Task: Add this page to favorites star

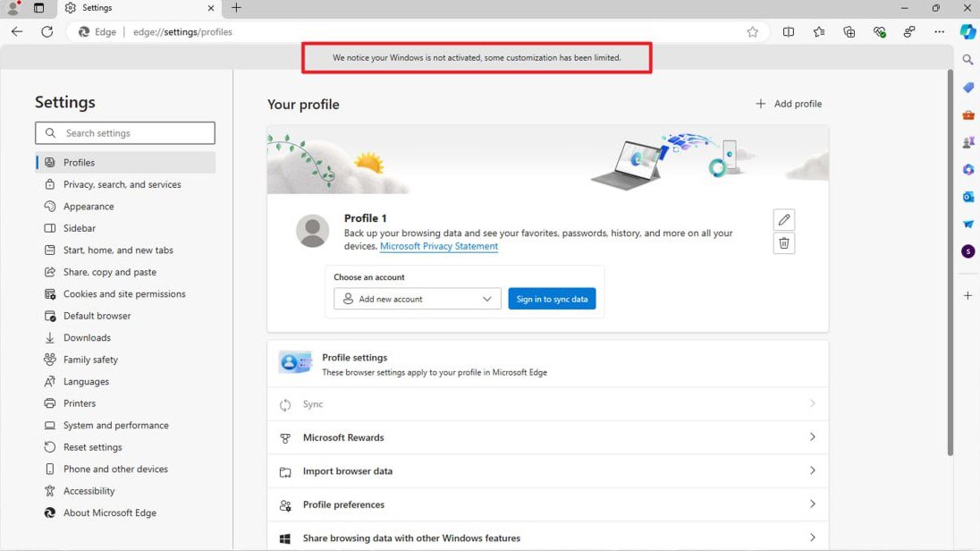Action: click(x=753, y=32)
